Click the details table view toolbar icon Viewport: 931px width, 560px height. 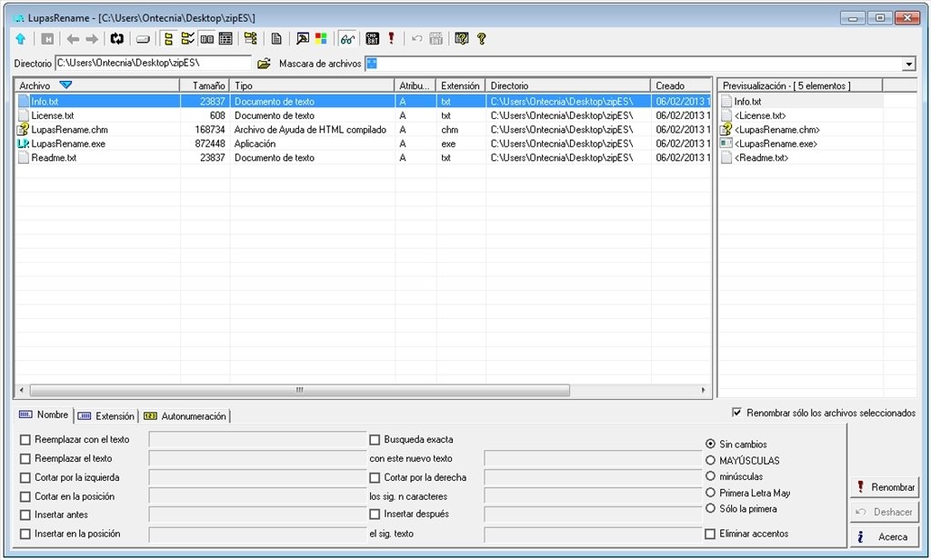(x=225, y=39)
